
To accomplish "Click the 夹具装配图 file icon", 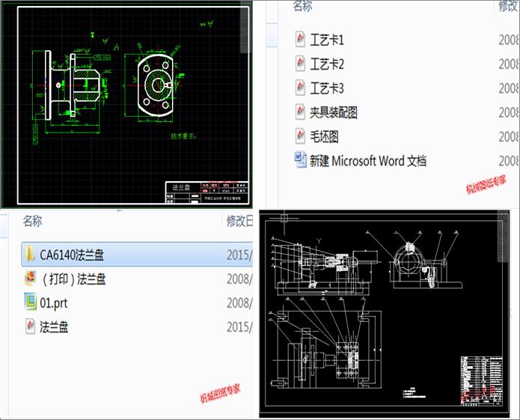I will click(x=300, y=112).
